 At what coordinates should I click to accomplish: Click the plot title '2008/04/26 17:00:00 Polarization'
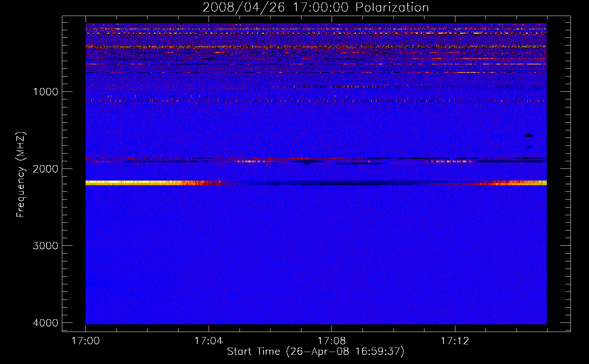coord(316,7)
